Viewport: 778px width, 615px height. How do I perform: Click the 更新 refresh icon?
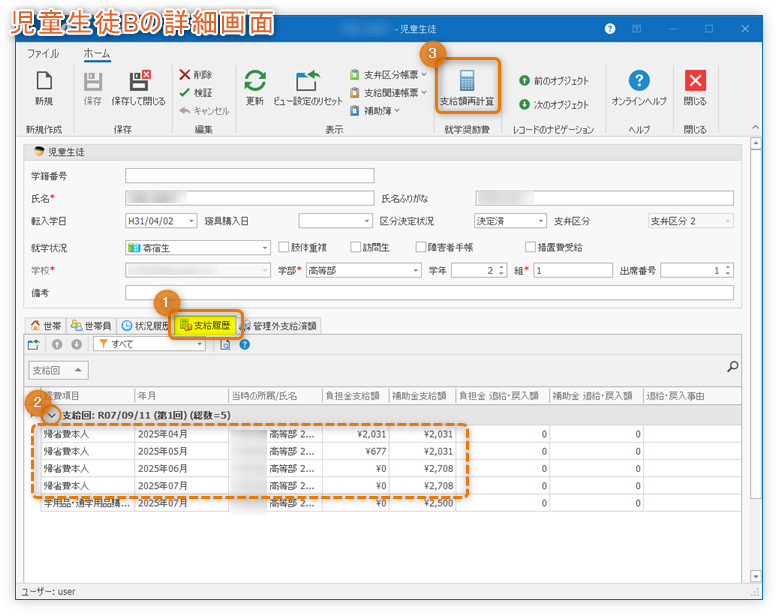[255, 81]
